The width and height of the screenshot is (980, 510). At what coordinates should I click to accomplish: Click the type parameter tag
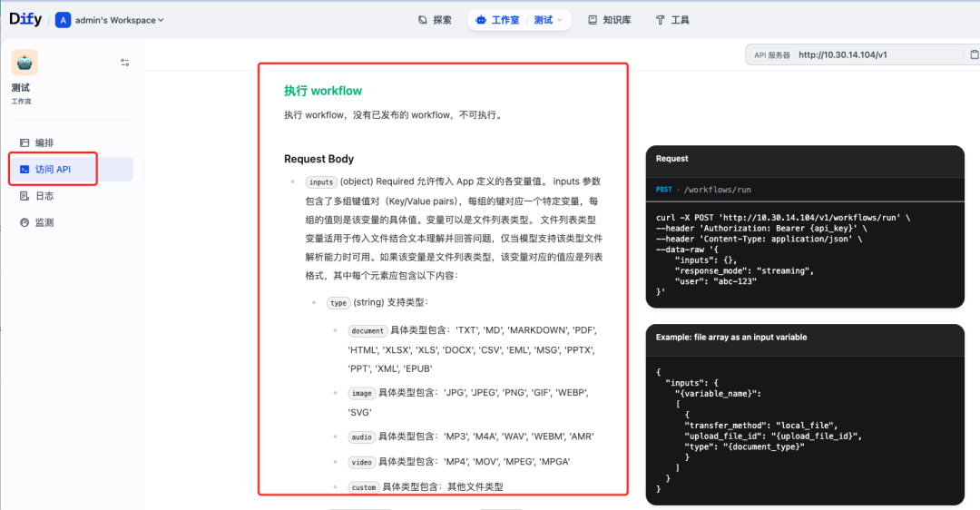338,303
